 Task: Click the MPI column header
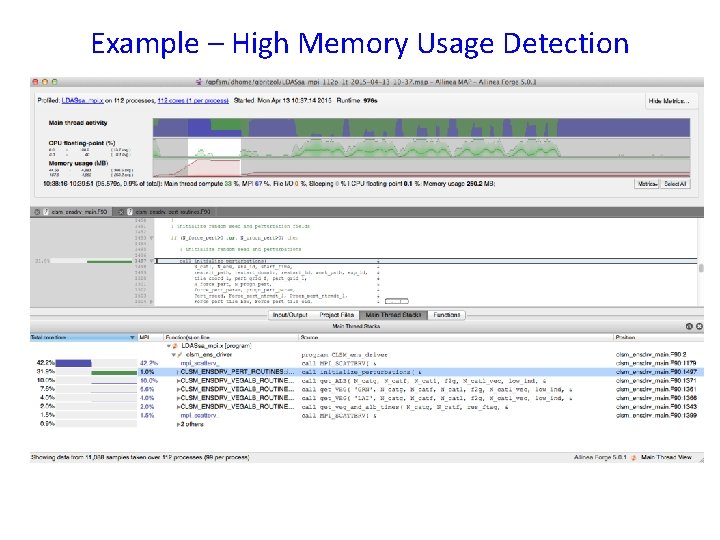[150, 338]
